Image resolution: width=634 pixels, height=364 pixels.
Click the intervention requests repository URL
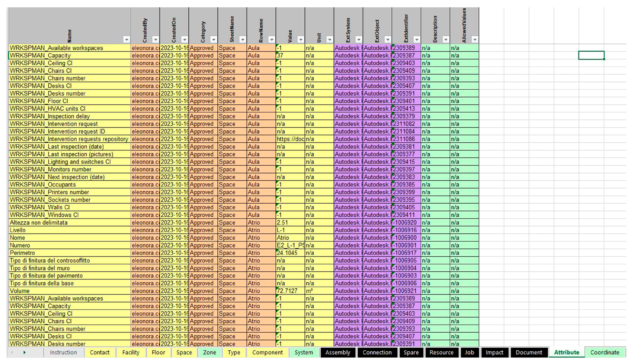pos(290,139)
